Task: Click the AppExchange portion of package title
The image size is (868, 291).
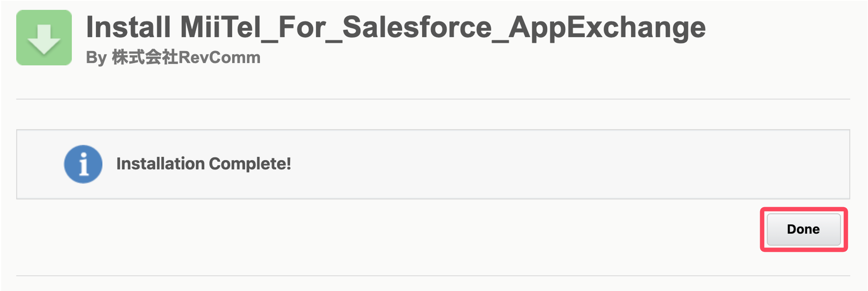Action: coord(606,28)
